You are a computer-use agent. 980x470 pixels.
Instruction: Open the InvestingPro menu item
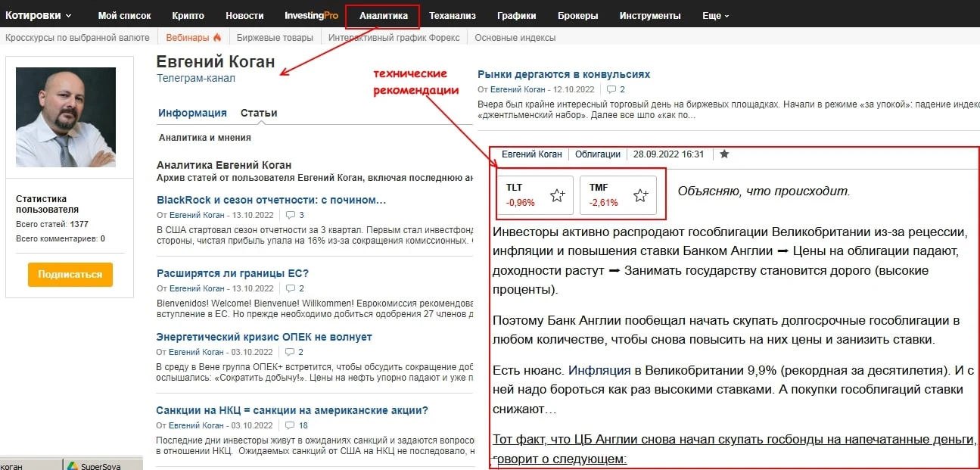311,16
